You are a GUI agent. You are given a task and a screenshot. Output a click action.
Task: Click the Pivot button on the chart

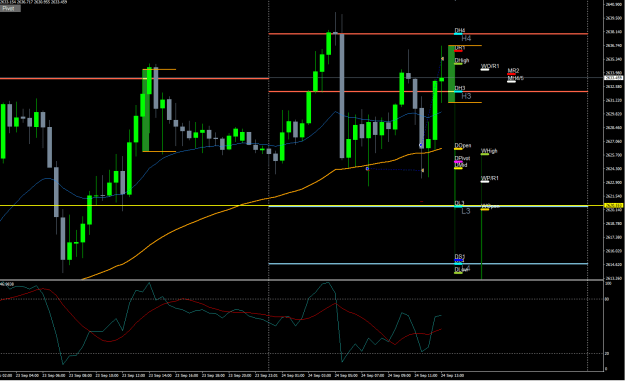(x=10, y=8)
